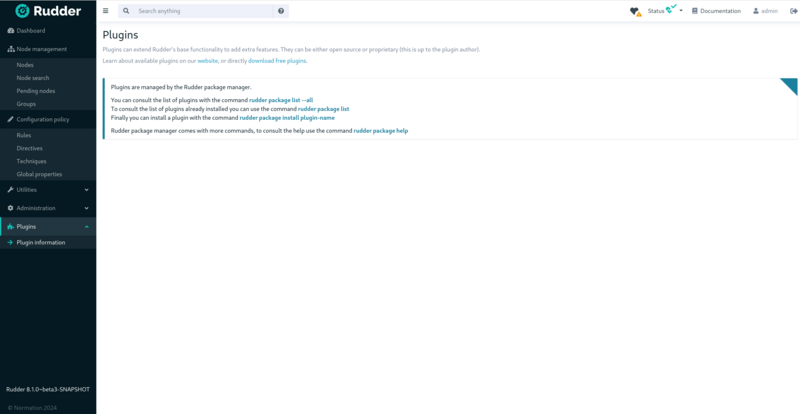Click rudder package help command

381,131
